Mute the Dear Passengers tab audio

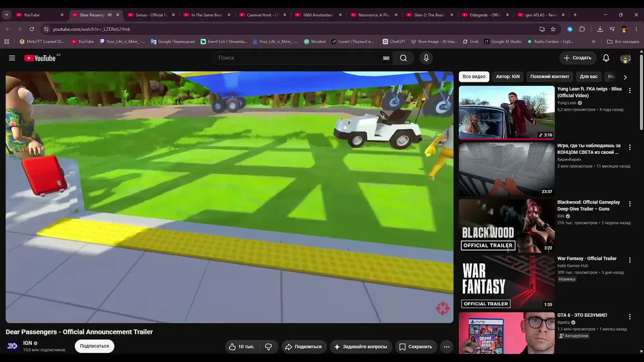(110, 15)
